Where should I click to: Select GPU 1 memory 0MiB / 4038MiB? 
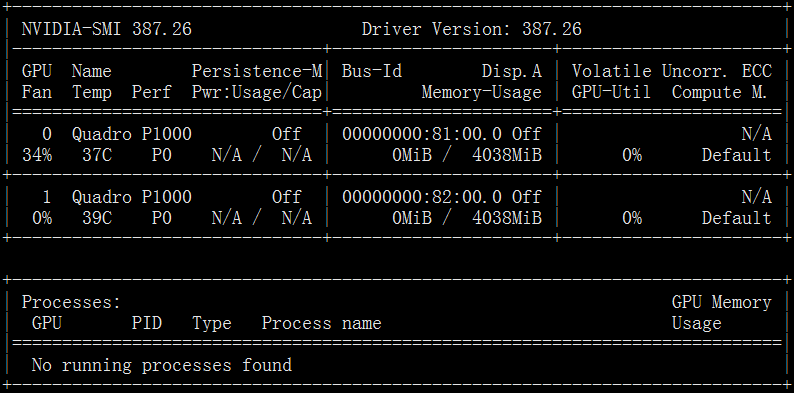[x=467, y=218]
